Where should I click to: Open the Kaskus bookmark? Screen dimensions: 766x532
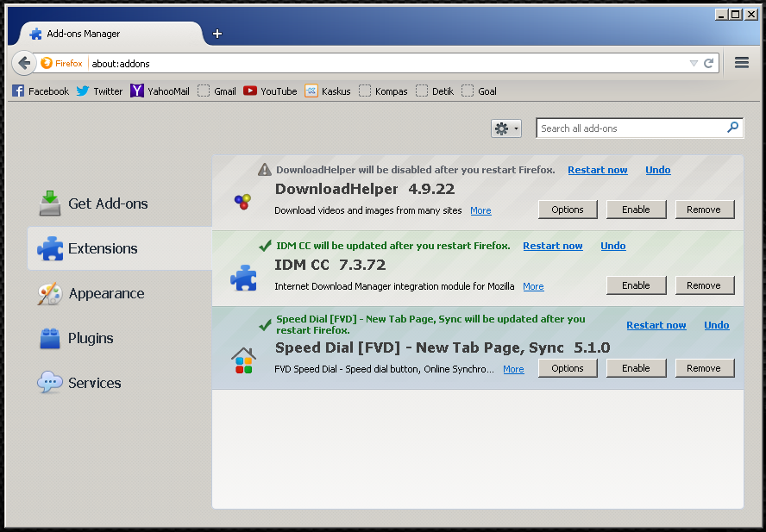327,91
